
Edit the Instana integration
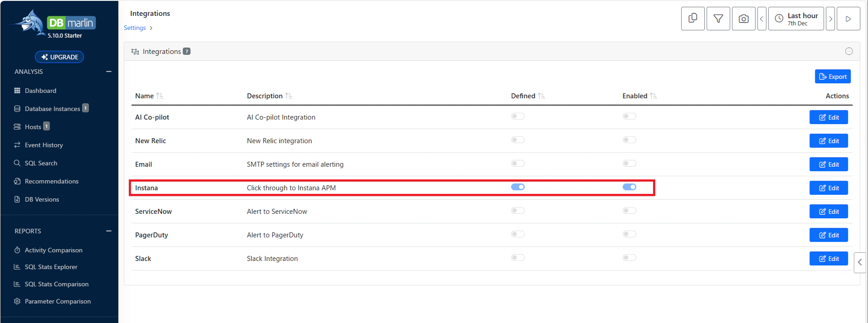click(829, 188)
